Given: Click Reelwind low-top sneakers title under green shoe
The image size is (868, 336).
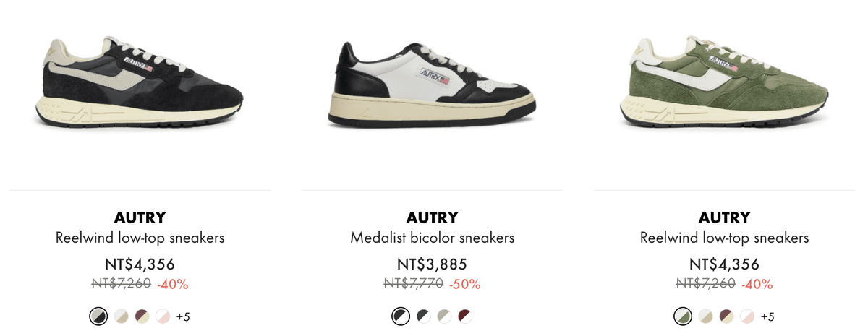Looking at the screenshot, I should coord(724,238).
